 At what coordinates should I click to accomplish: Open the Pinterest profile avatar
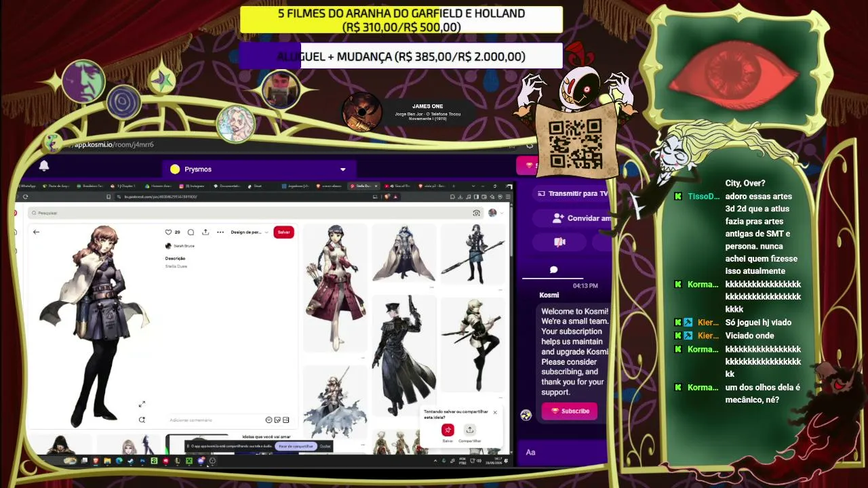point(492,213)
